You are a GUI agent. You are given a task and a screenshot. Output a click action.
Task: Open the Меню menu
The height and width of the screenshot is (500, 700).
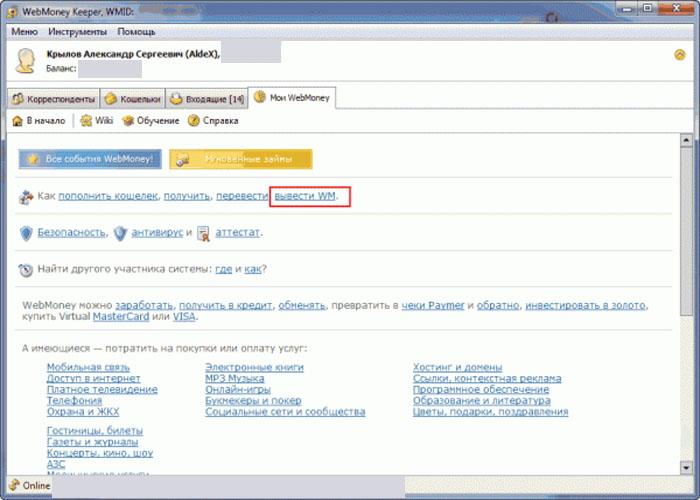tap(24, 32)
